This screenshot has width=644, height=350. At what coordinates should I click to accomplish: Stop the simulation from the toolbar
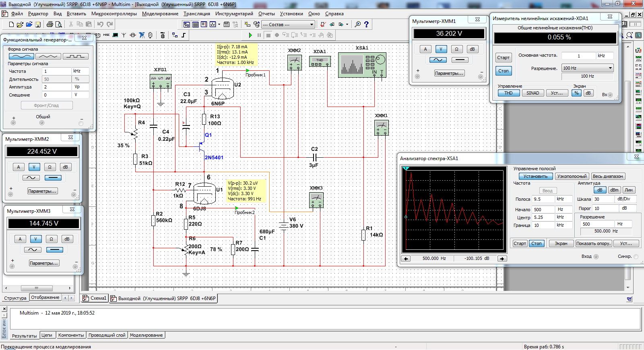tap(268, 35)
